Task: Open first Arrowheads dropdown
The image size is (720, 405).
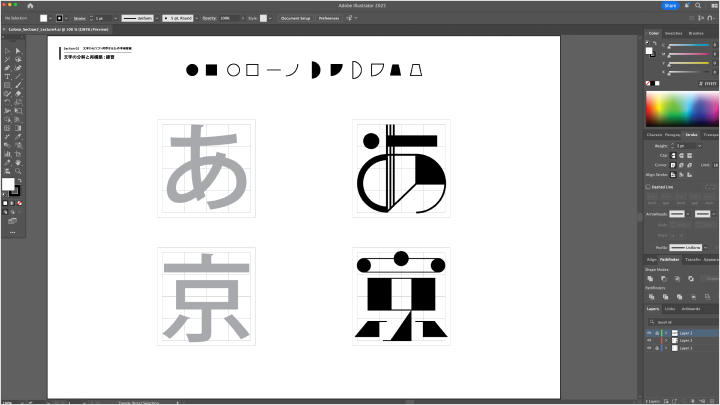Action: [x=688, y=214]
